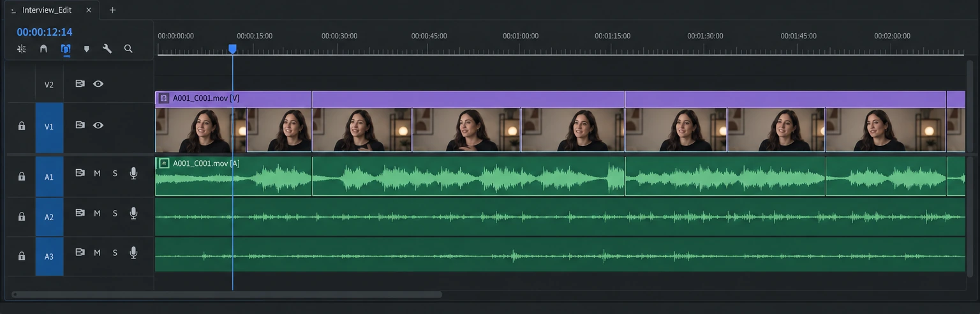This screenshot has height=314, width=980.
Task: Enable voice-over record on A2
Action: [133, 213]
